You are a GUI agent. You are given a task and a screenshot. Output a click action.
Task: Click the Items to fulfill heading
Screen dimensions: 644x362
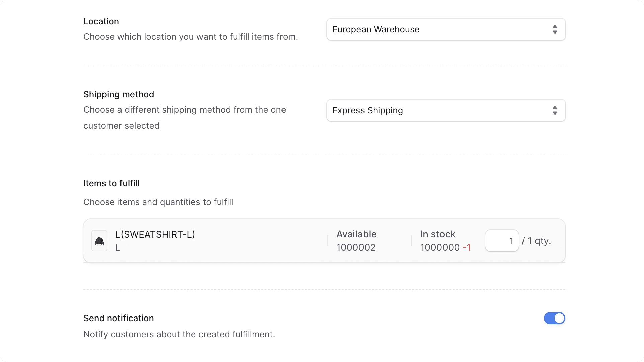pos(111,183)
